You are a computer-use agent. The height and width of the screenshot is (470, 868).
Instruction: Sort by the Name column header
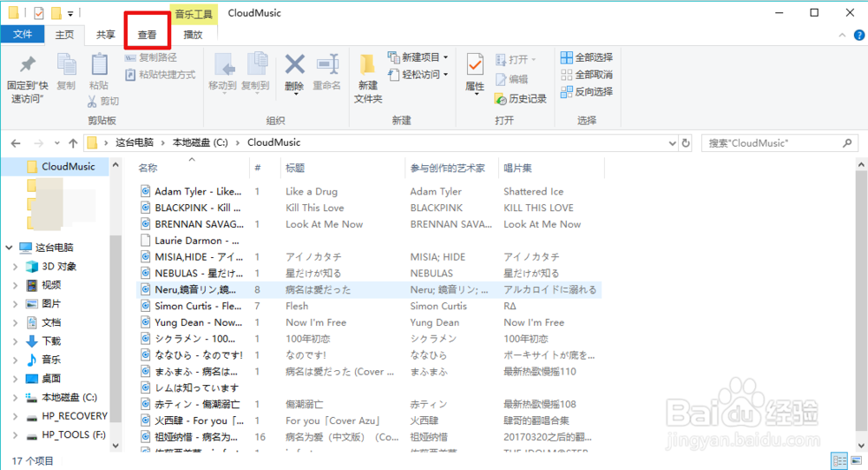(x=148, y=168)
